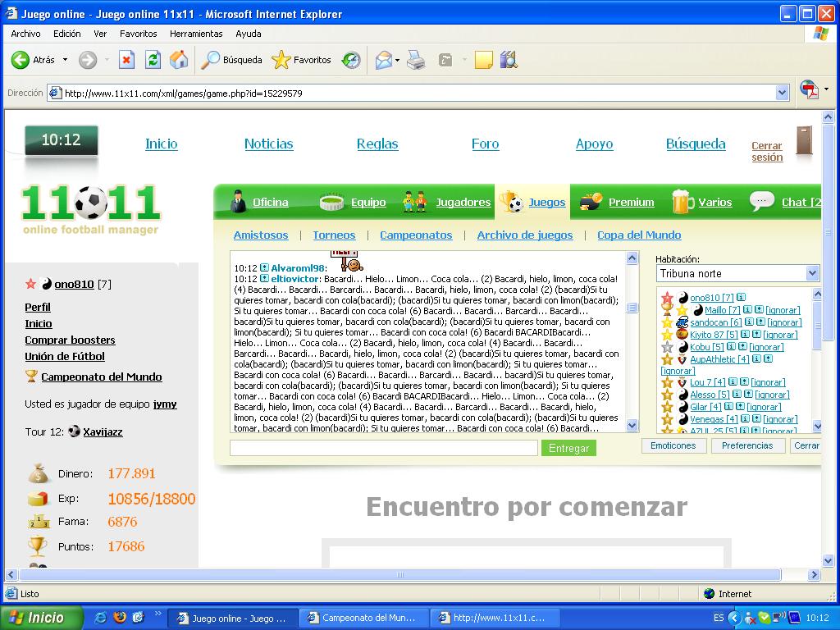Click in the chat message input field
This screenshot has height=630, width=840.
tap(384, 448)
